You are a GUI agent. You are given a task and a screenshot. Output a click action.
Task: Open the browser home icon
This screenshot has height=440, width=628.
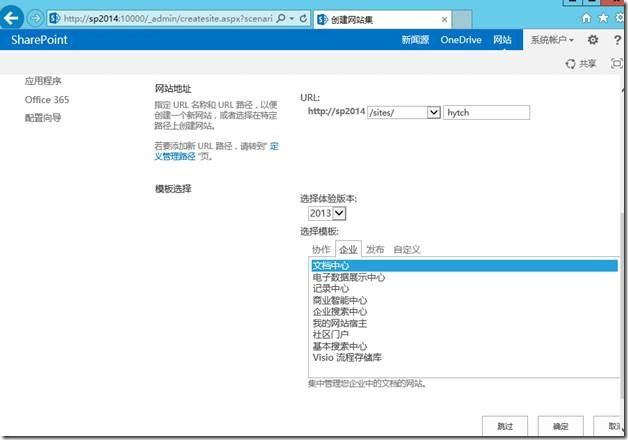(x=586, y=18)
